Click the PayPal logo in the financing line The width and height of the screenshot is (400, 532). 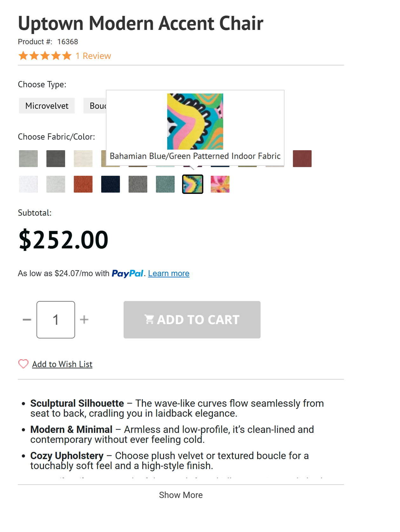127,273
